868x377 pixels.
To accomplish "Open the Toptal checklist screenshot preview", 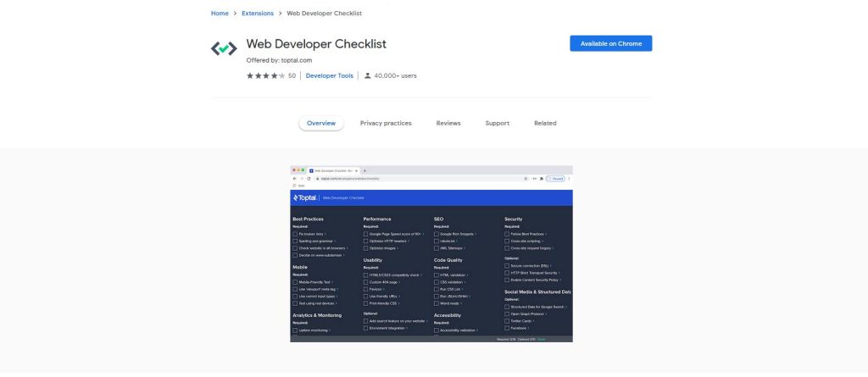I will (x=431, y=253).
